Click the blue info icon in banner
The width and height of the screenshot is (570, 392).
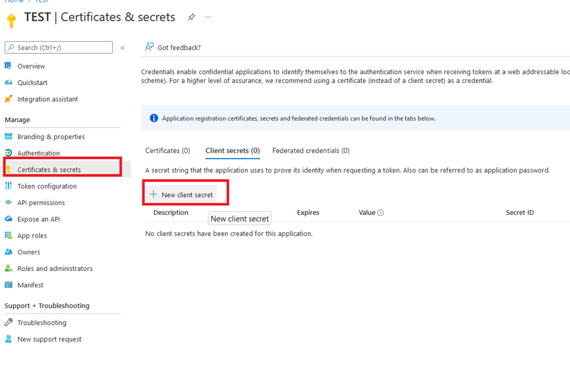154,118
